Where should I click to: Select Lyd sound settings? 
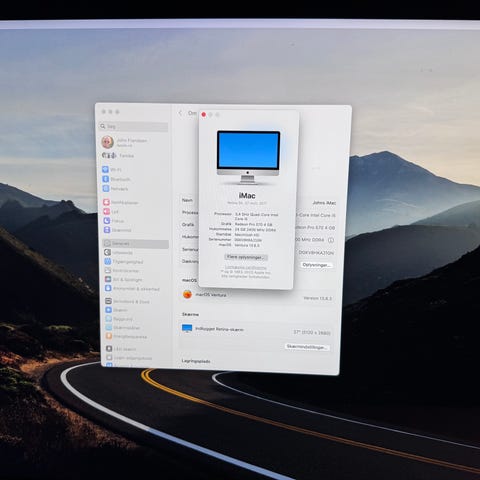click(x=111, y=211)
